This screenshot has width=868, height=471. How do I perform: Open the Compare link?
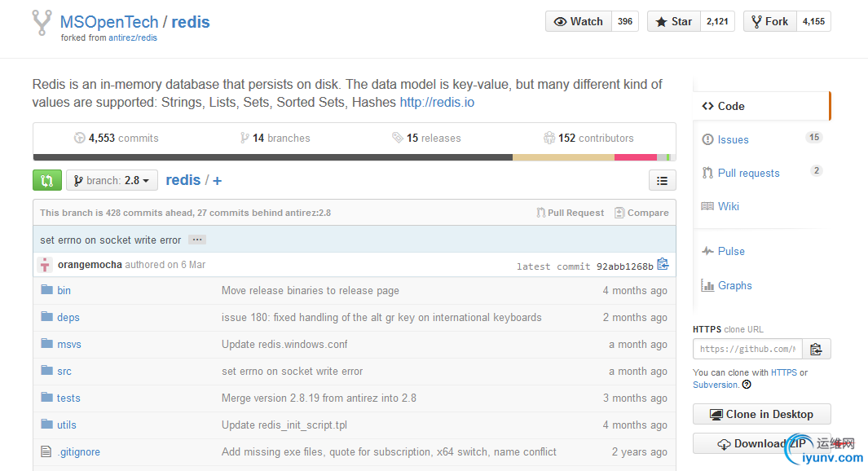pyautogui.click(x=641, y=213)
